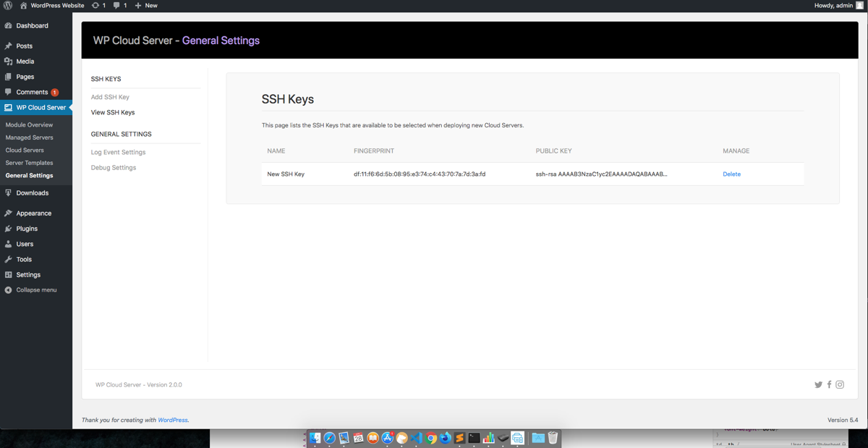Open the WordPress link in footer thanks
This screenshot has width=868, height=448.
(x=172, y=420)
